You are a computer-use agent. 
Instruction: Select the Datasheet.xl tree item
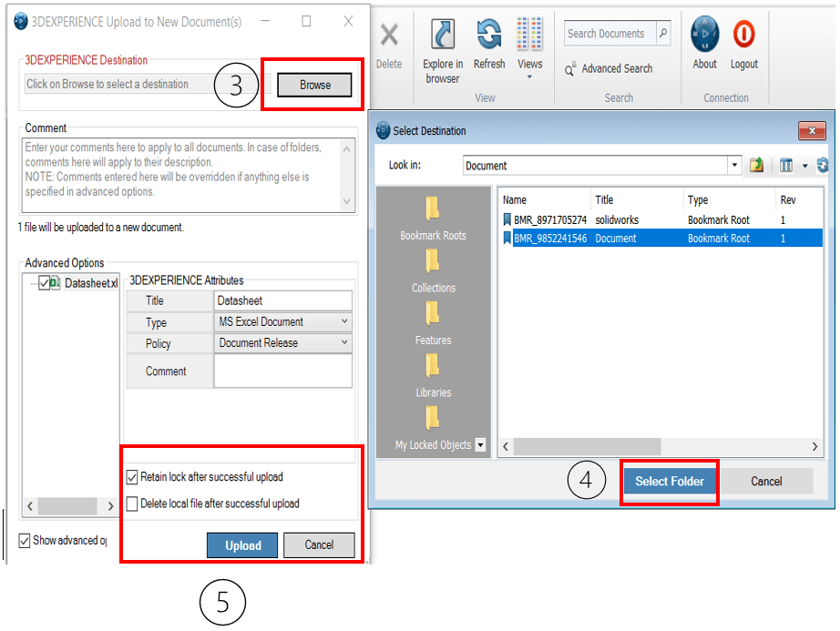[91, 283]
